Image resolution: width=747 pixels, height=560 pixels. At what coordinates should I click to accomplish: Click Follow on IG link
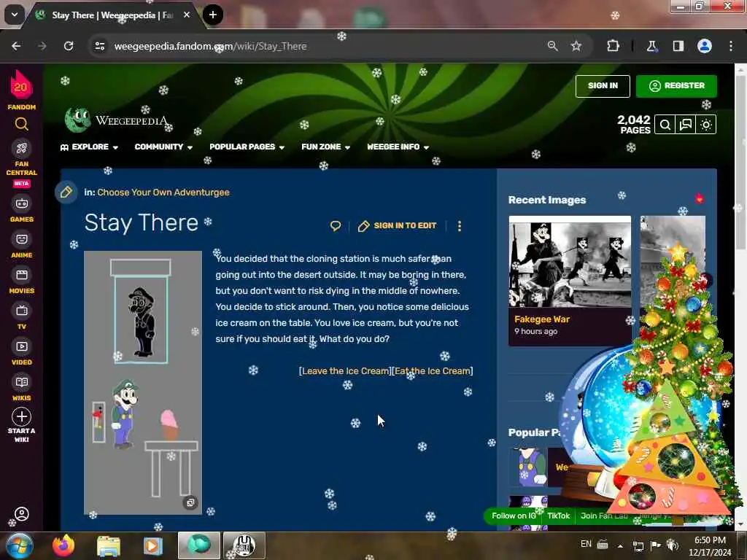[x=514, y=516]
